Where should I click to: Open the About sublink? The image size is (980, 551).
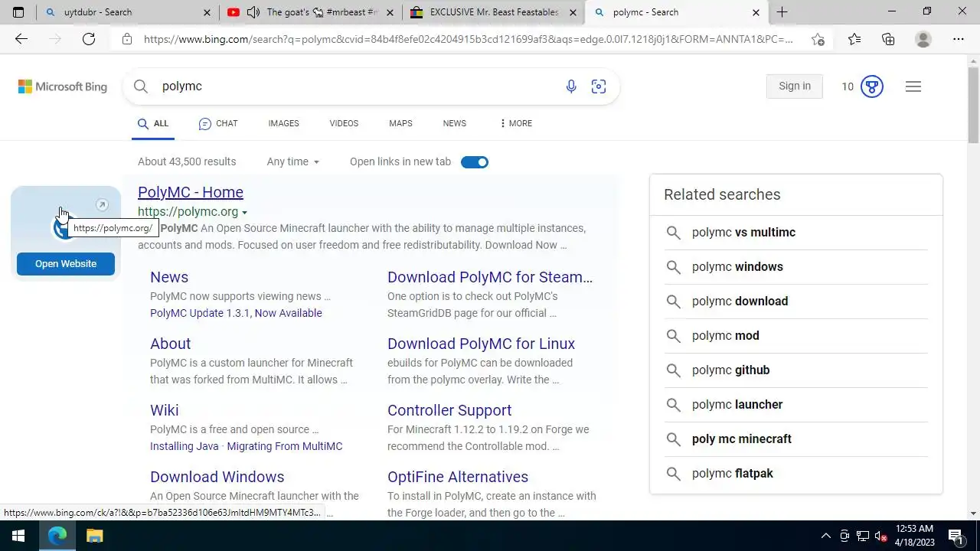point(170,344)
